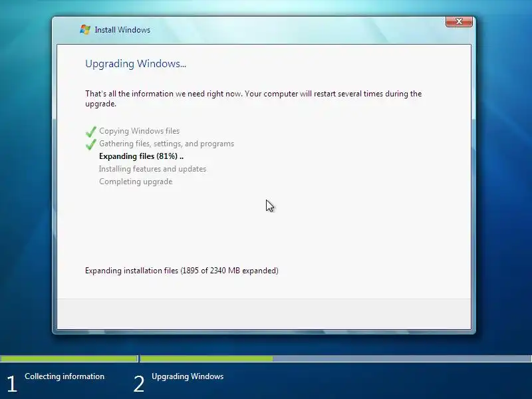Screen dimensions: 532x399
Task: Click the Collecting information progress bar
Action: pyautogui.click(x=69, y=358)
